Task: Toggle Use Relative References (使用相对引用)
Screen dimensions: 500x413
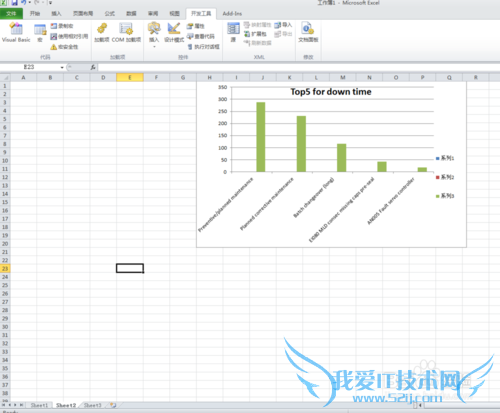Action: click(69, 36)
